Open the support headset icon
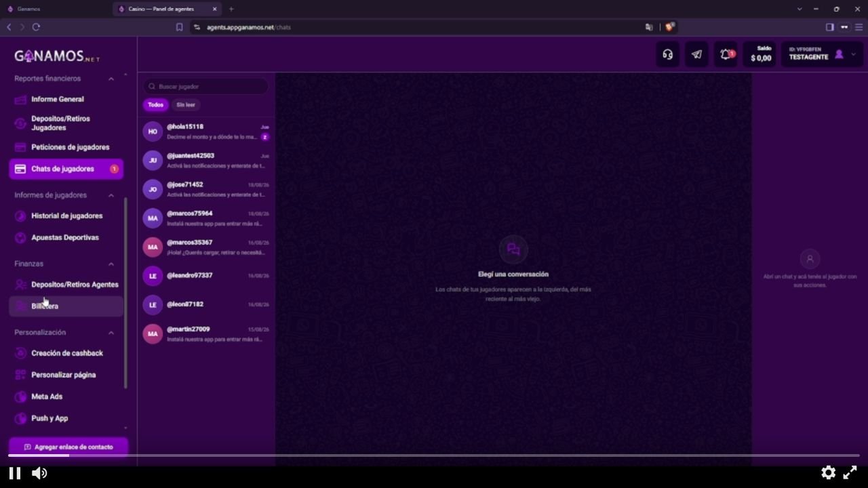The height and width of the screenshot is (488, 868). [668, 55]
